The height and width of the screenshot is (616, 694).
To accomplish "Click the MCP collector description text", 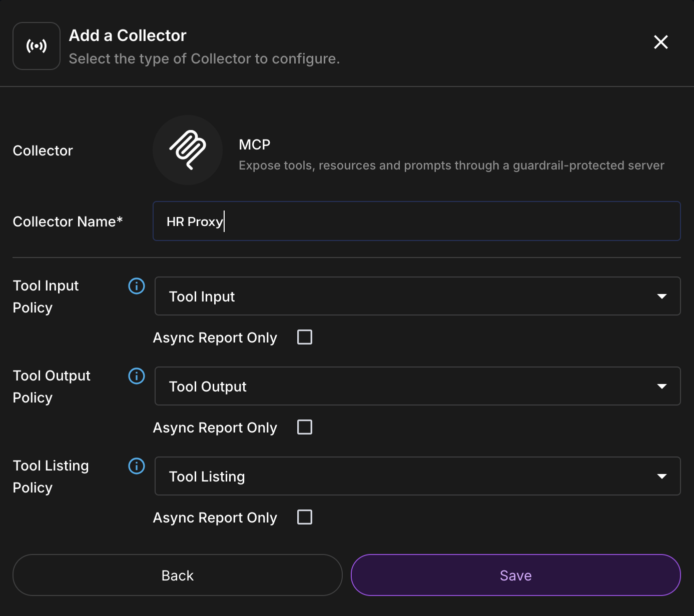I will coord(451,165).
